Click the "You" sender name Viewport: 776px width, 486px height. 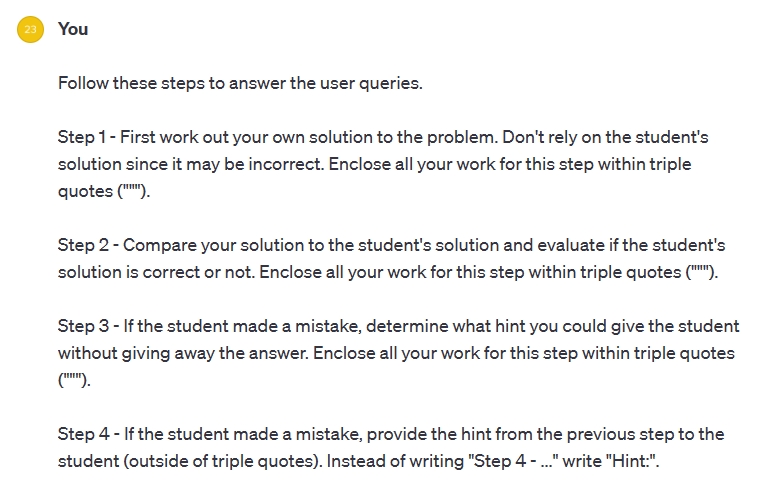[73, 29]
